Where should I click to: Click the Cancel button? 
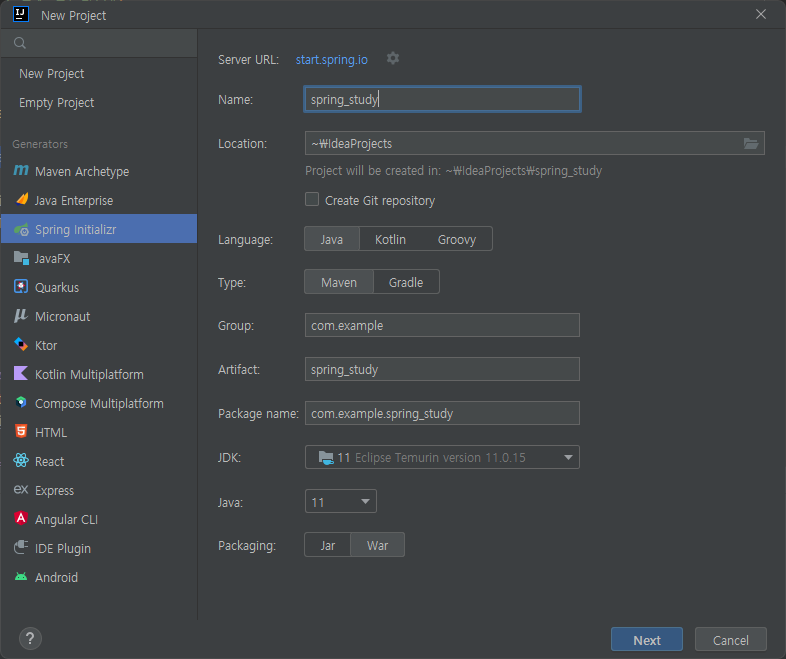(x=730, y=639)
